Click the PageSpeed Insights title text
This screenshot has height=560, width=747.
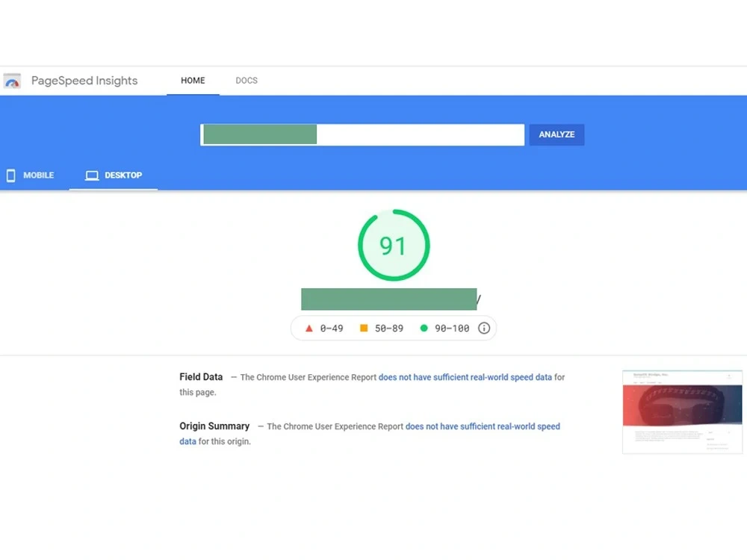click(84, 81)
